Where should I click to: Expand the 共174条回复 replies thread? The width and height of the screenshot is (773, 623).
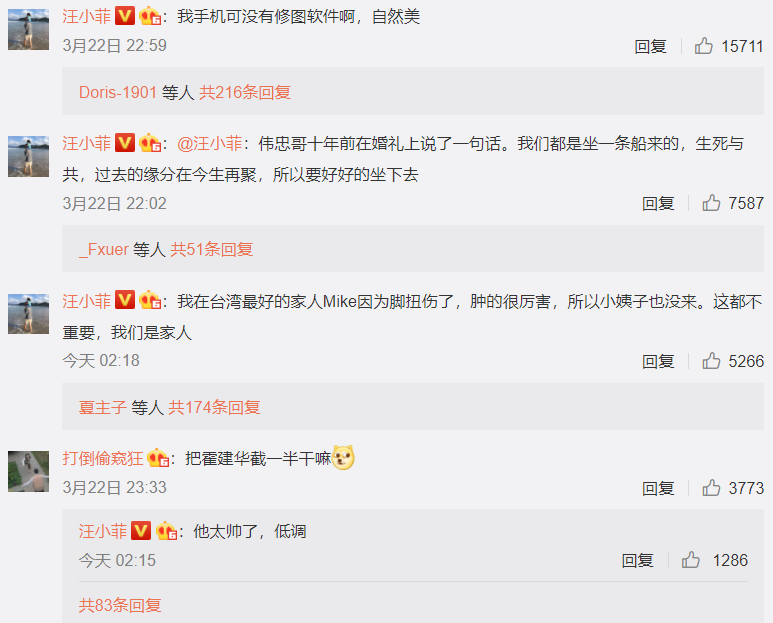(x=214, y=407)
